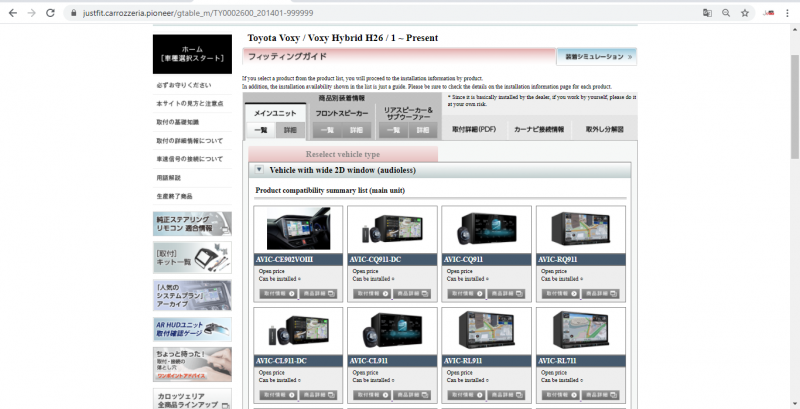Open 取付情報 for AVIC-CE902VOIII

(x=279, y=294)
